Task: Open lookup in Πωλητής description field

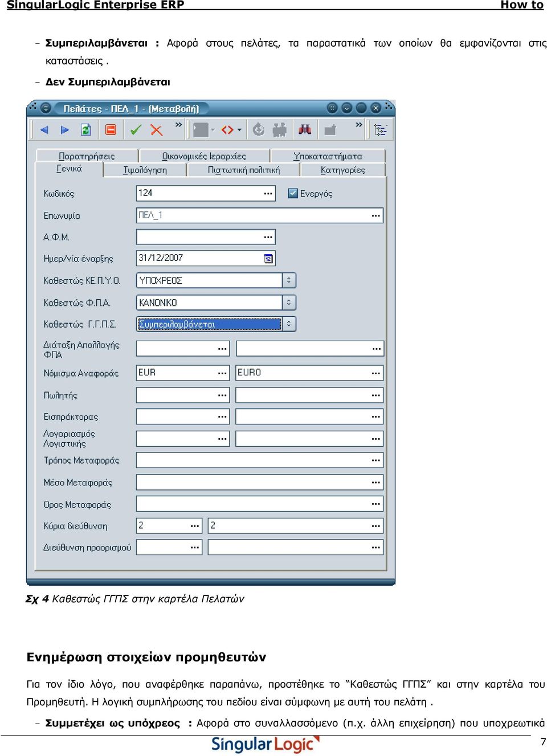Action: tap(376, 395)
